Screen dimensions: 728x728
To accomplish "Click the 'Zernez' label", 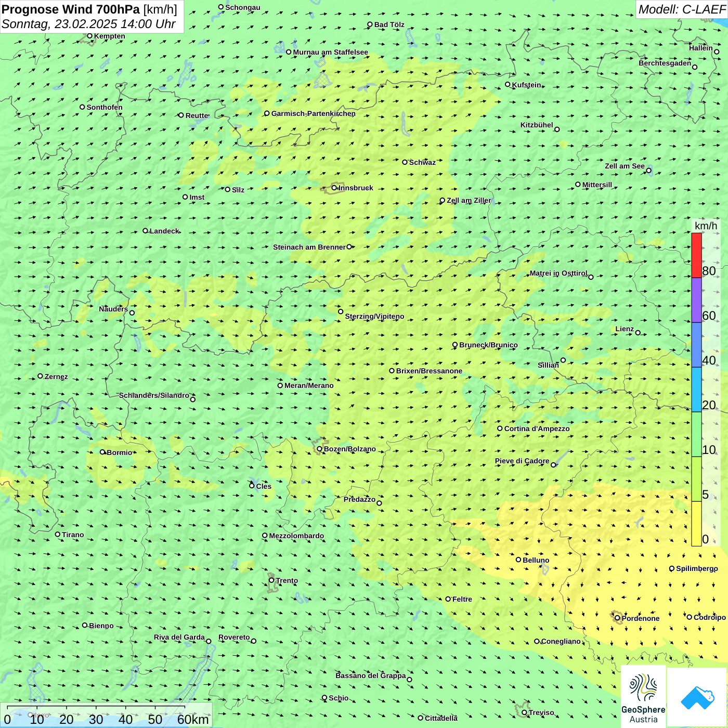I will (56, 376).
